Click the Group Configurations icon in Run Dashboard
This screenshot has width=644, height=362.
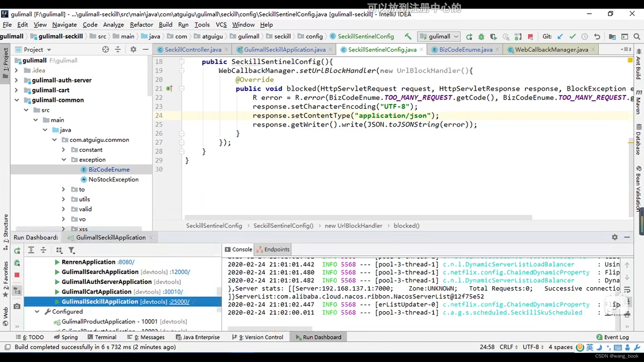click(59, 250)
